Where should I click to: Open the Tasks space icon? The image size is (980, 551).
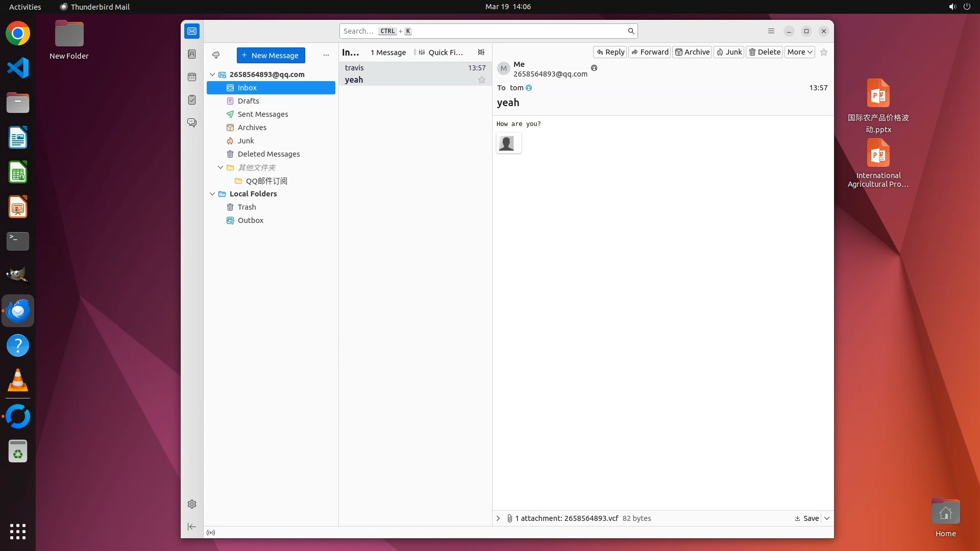tap(192, 100)
